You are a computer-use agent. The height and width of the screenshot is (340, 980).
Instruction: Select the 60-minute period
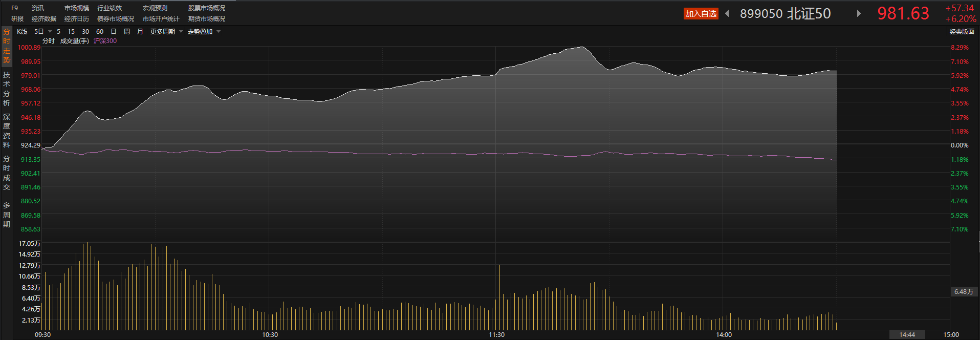pos(100,32)
